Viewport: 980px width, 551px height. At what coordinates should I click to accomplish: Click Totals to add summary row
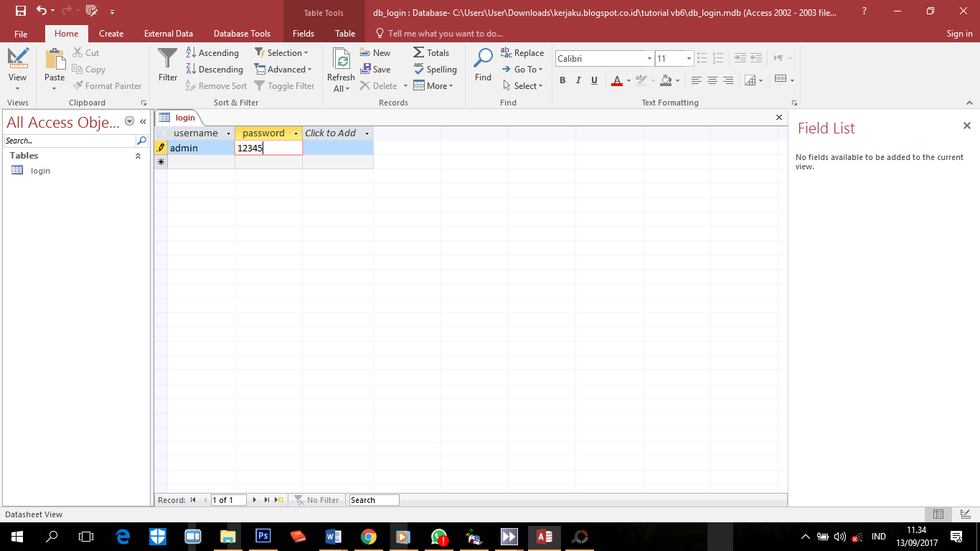tap(432, 52)
